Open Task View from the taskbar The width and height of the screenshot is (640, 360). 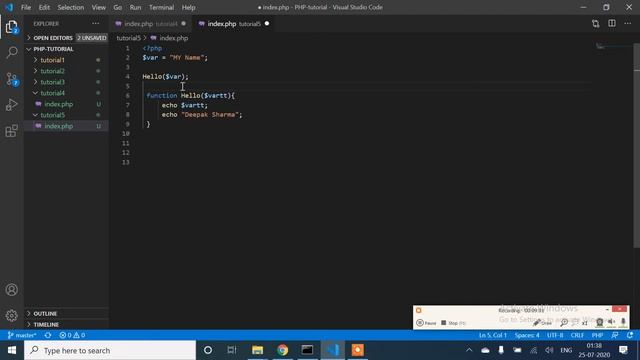click(232, 350)
